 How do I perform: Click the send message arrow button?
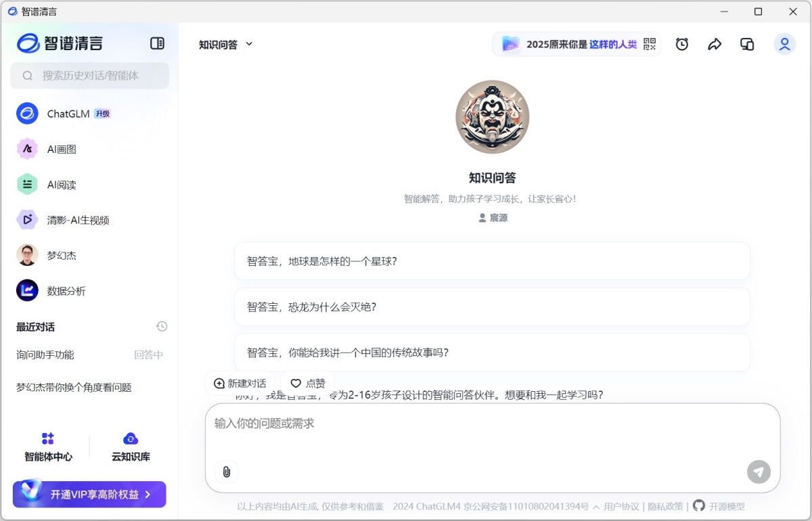point(759,472)
